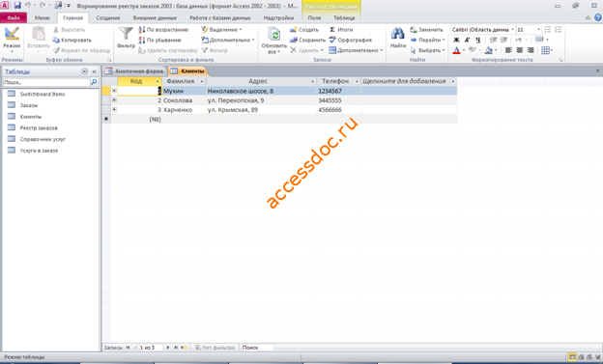The width and height of the screenshot is (603, 364).
Task: Open the Адрес column dropdown arrow
Action: point(312,81)
